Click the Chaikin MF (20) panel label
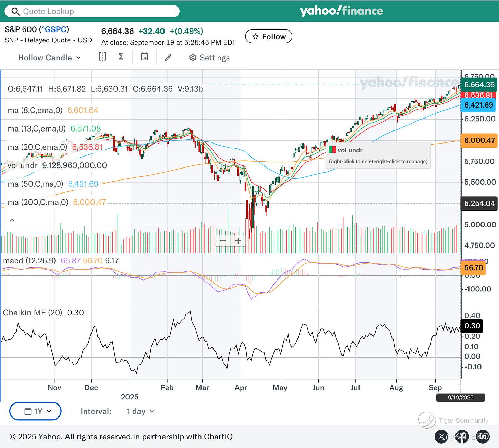The height and width of the screenshot is (448, 499). point(33,313)
